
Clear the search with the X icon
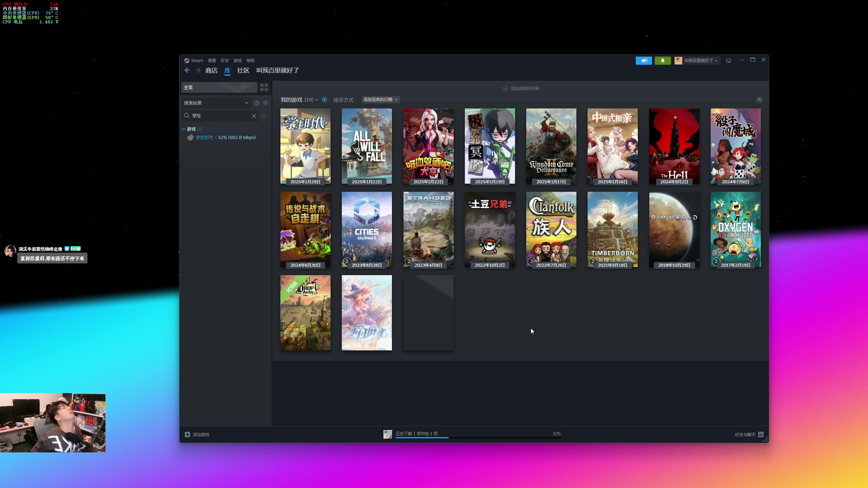point(254,116)
